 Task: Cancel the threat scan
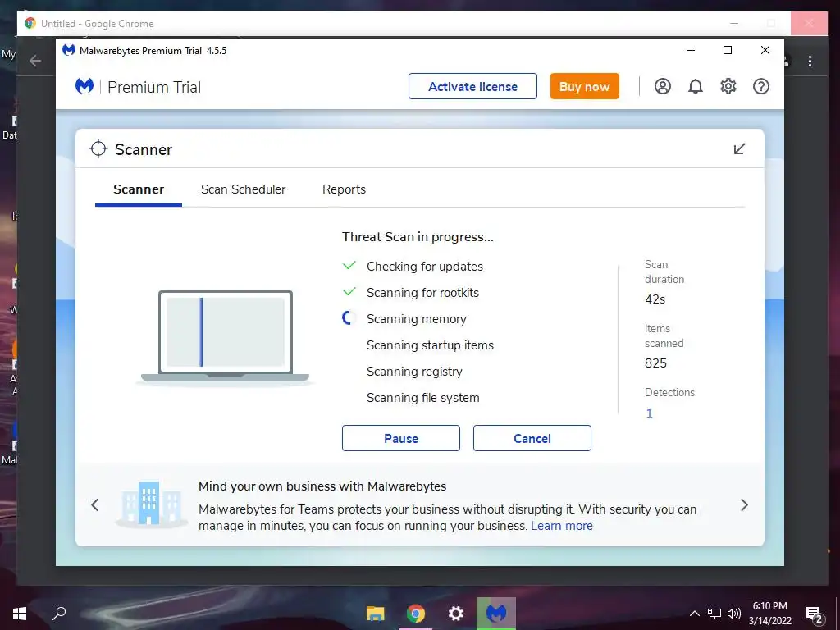tap(532, 438)
